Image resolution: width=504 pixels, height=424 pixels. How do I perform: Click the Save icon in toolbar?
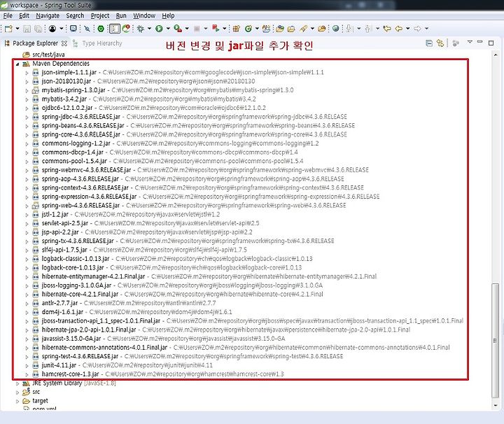pos(27,29)
